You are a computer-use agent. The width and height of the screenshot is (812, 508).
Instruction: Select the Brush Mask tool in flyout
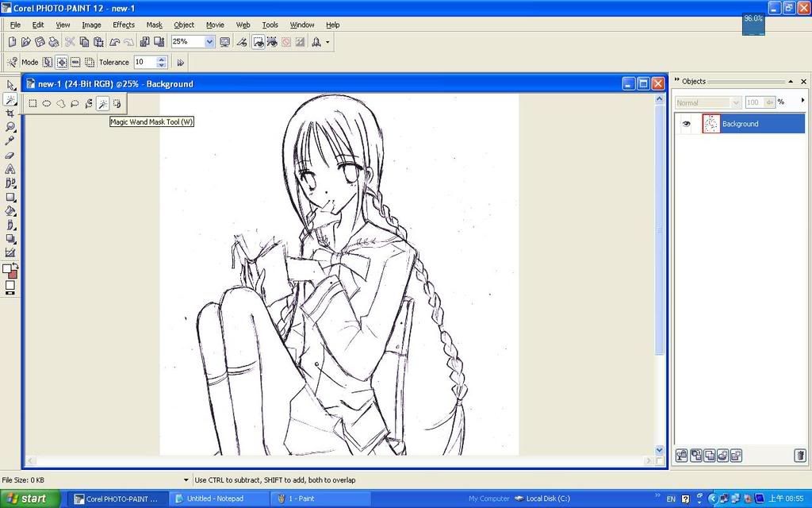(x=117, y=104)
